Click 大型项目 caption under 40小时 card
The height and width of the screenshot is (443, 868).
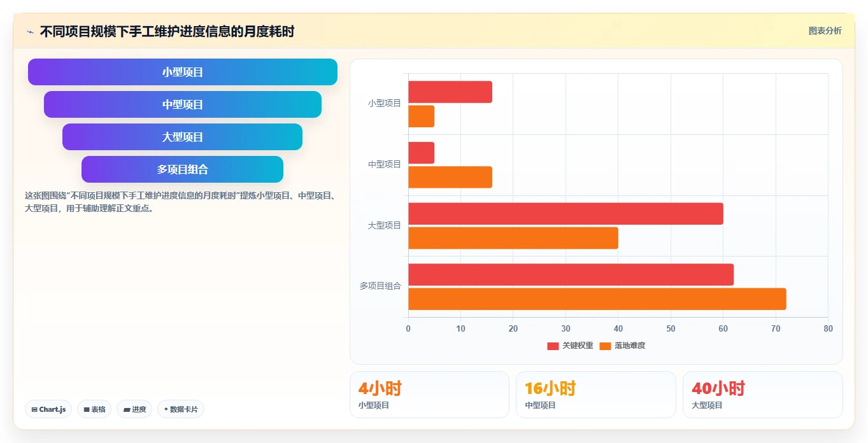707,405
